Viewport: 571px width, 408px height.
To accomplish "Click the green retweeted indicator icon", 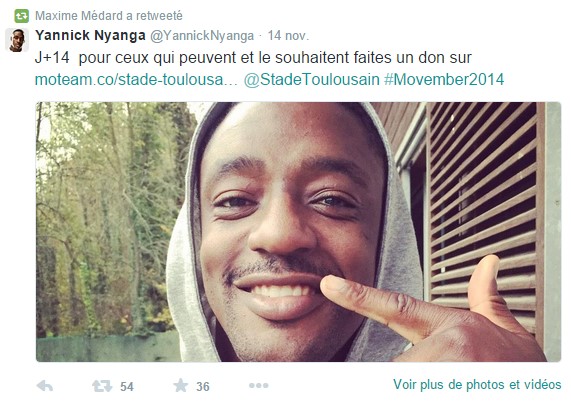I will click(x=21, y=16).
